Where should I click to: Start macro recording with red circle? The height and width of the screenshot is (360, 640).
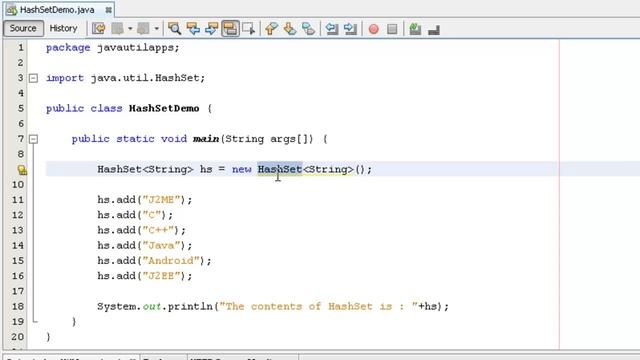373,29
